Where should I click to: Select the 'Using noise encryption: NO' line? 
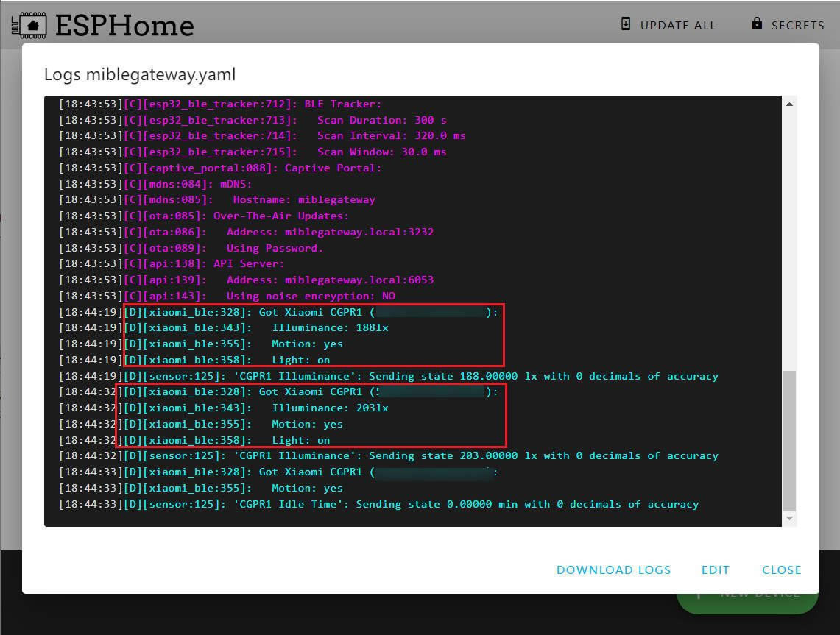(x=227, y=296)
